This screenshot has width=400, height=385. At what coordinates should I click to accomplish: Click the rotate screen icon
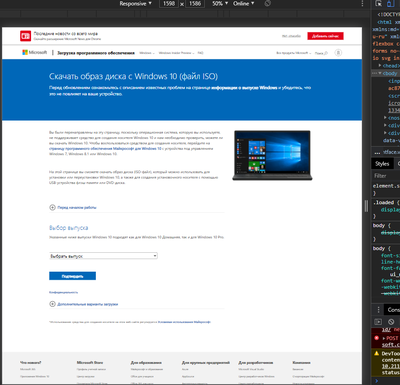(x=267, y=4)
